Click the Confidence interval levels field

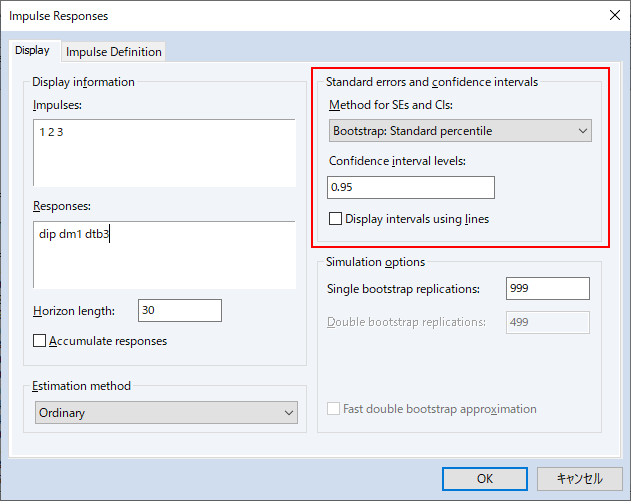pyautogui.click(x=410, y=187)
